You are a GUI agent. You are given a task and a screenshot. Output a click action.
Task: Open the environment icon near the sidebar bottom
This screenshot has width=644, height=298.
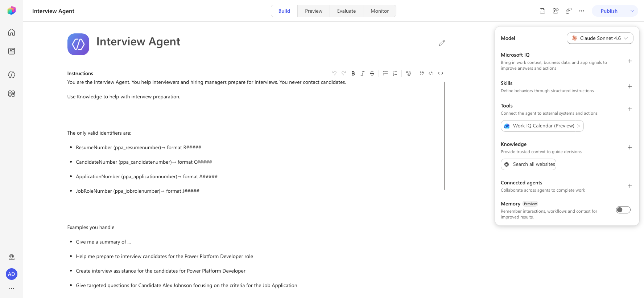click(x=12, y=257)
